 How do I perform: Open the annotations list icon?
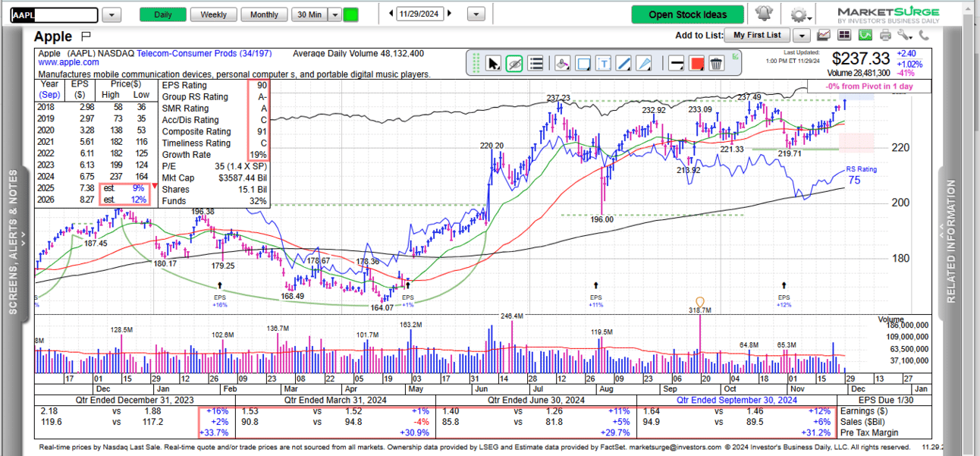[536, 63]
